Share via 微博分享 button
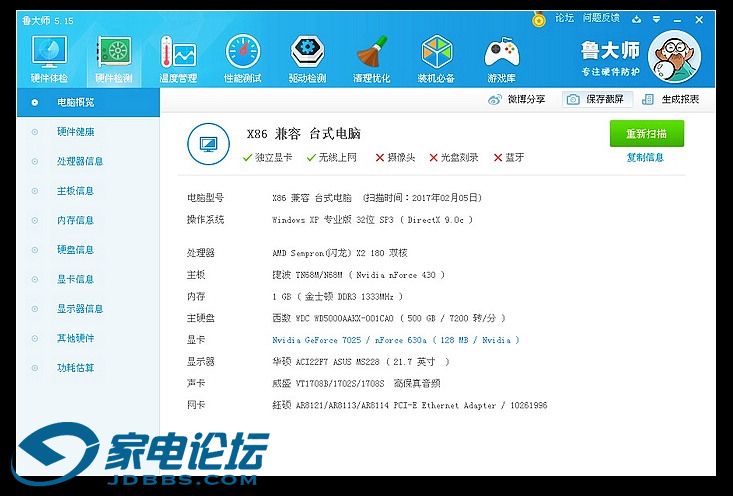This screenshot has height=496, width=733. pyautogui.click(x=517, y=99)
